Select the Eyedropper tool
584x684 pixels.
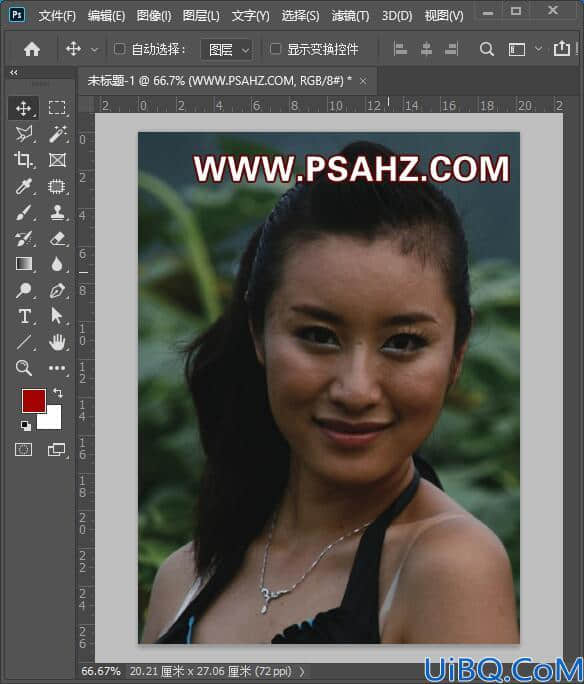click(24, 186)
